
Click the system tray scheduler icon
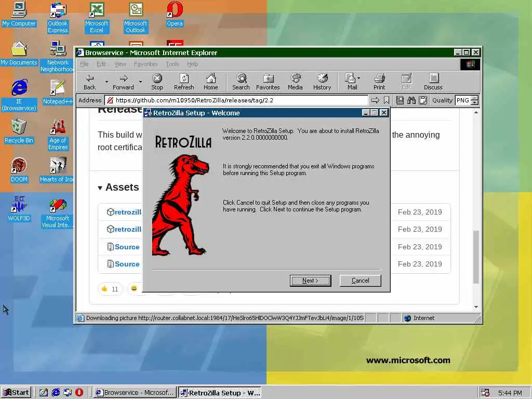(485, 393)
